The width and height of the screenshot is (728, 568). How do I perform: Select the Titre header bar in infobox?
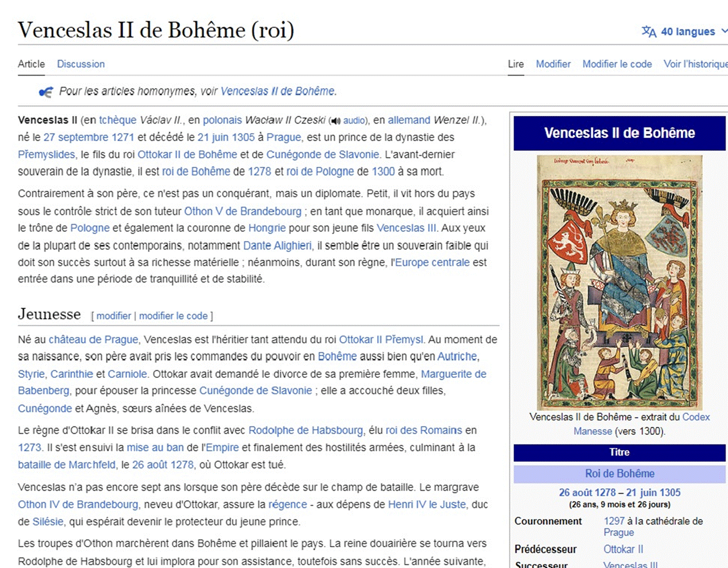(620, 452)
